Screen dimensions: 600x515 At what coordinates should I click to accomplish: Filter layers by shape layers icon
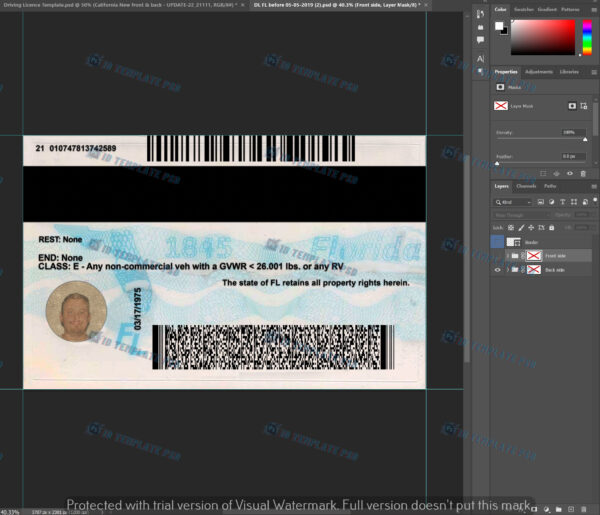coord(574,202)
